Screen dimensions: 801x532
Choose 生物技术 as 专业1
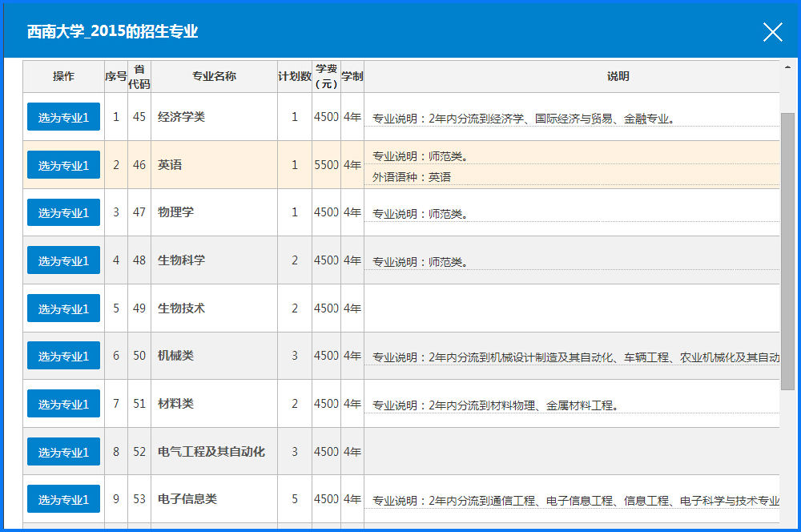click(x=63, y=308)
